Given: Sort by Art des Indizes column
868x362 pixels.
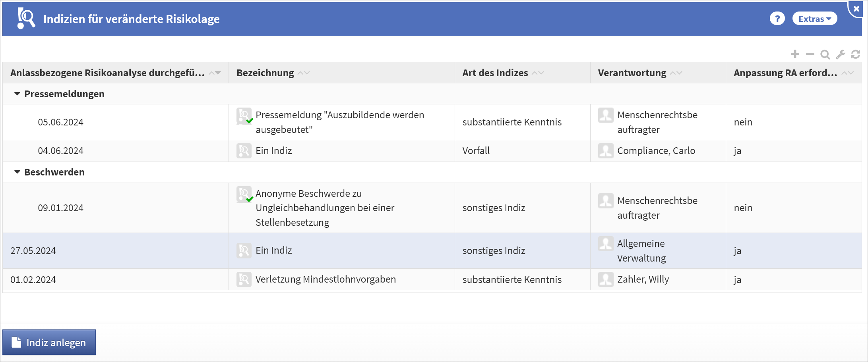Looking at the screenshot, I should [x=495, y=73].
